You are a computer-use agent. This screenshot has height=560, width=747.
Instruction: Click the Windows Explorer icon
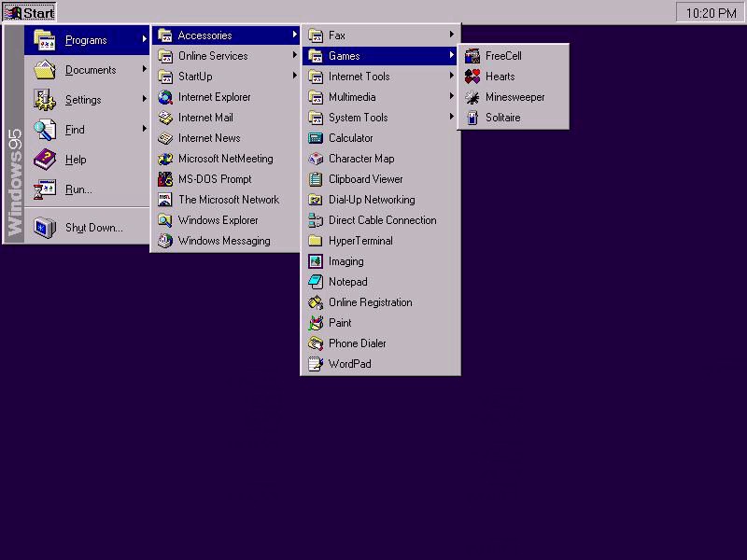coord(165,220)
